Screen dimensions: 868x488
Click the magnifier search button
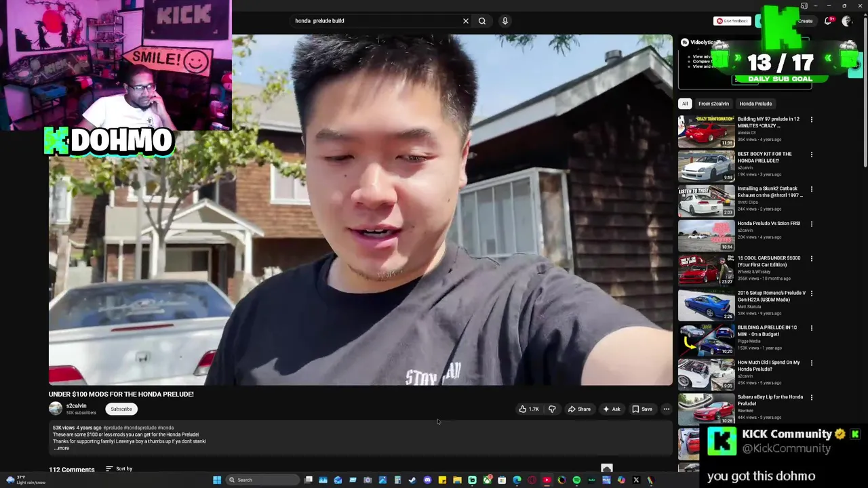[x=482, y=21]
